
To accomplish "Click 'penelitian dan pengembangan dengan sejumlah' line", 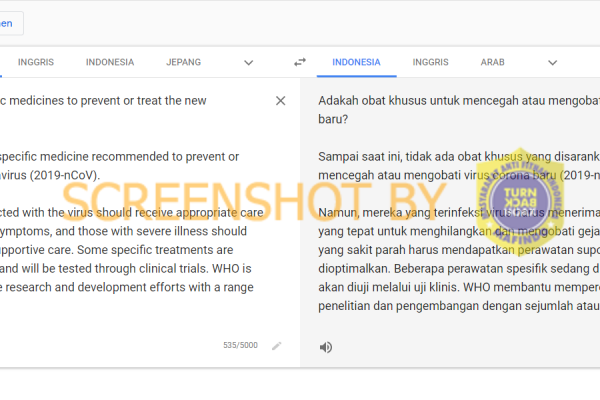I will coord(459,306).
